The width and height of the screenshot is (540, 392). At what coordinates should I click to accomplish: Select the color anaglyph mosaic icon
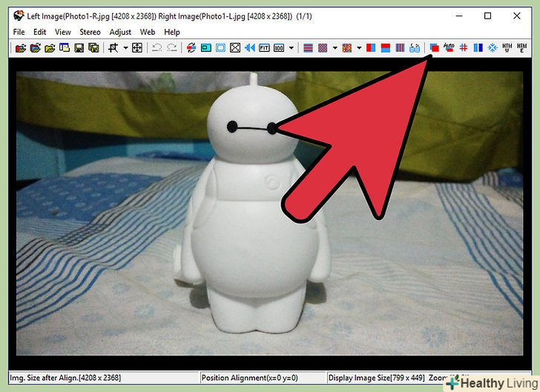point(347,48)
